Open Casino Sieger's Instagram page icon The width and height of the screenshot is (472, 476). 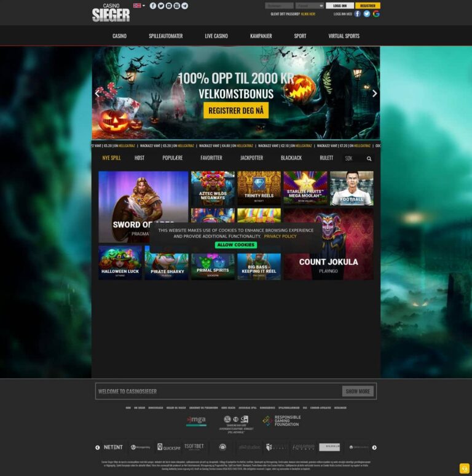[176, 6]
